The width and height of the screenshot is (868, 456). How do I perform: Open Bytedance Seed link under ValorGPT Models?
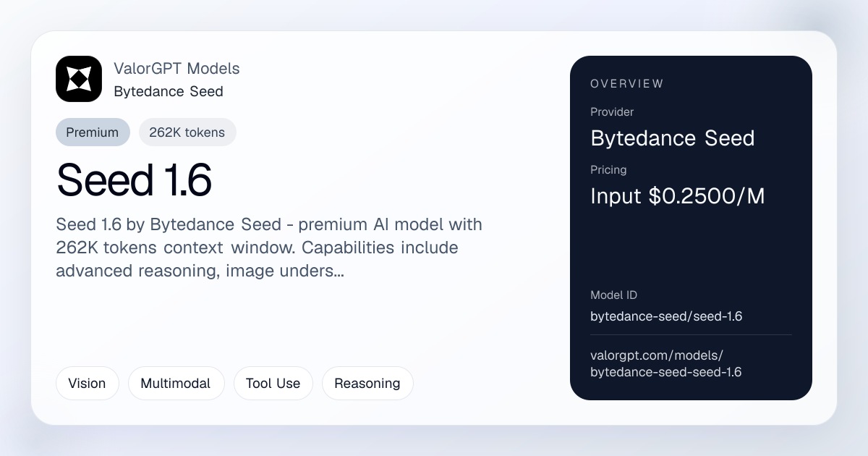(x=169, y=91)
